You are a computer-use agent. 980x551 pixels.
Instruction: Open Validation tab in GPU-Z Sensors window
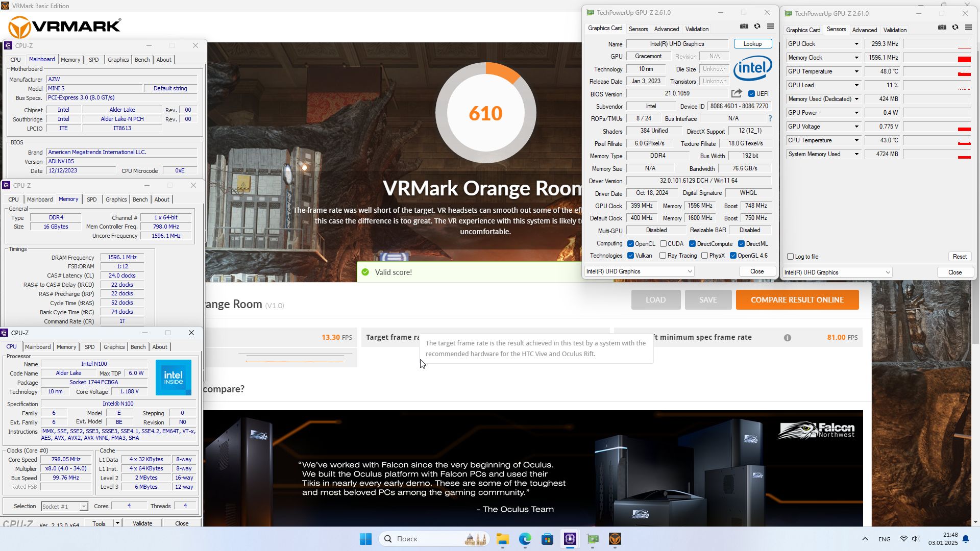pos(895,30)
